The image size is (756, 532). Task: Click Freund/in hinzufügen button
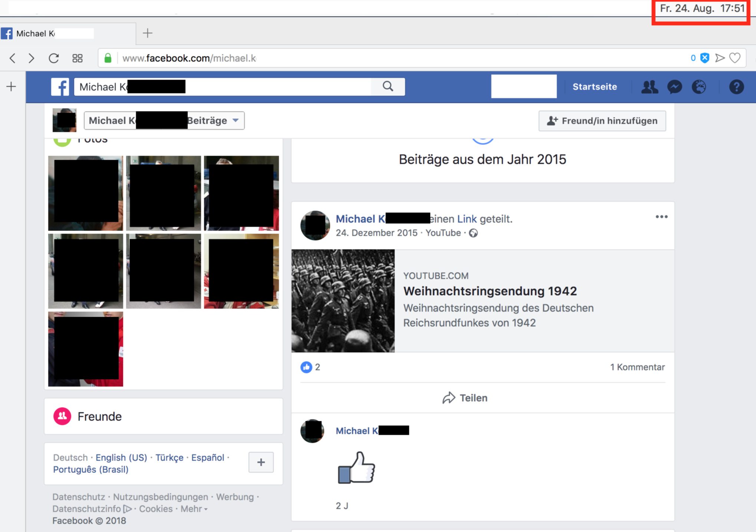click(602, 121)
